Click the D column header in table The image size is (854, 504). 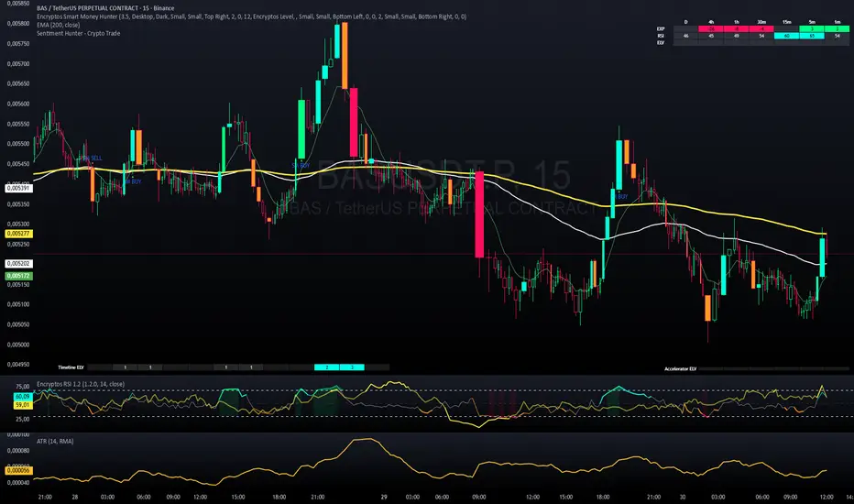pos(685,22)
